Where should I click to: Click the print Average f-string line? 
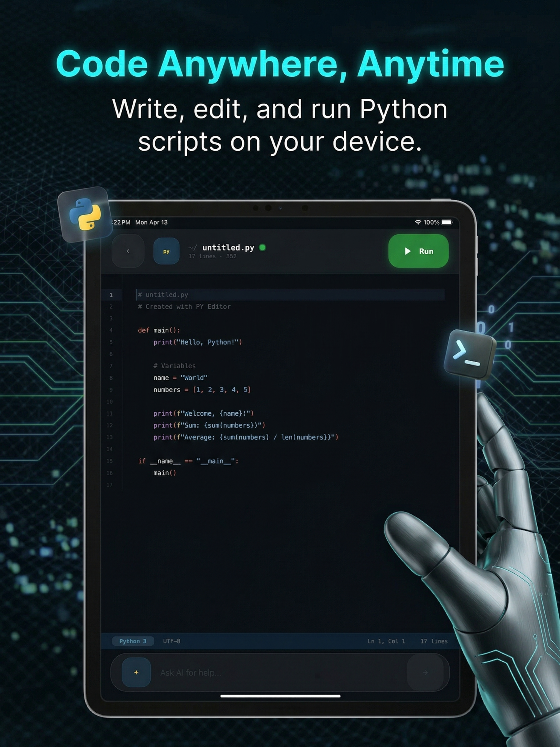tap(246, 437)
